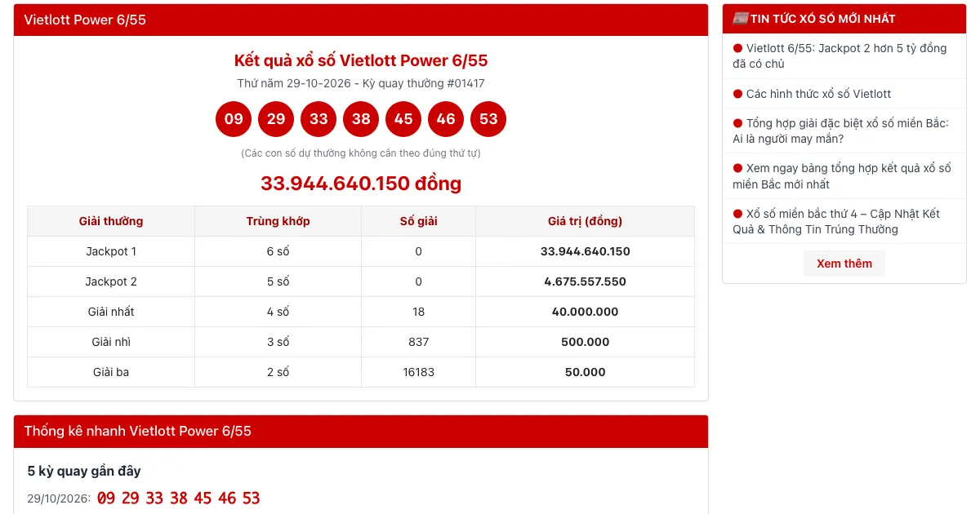Screen dimensions: 980x514
Task: Click the Giải nhì value "500.000"
Action: coord(585,342)
